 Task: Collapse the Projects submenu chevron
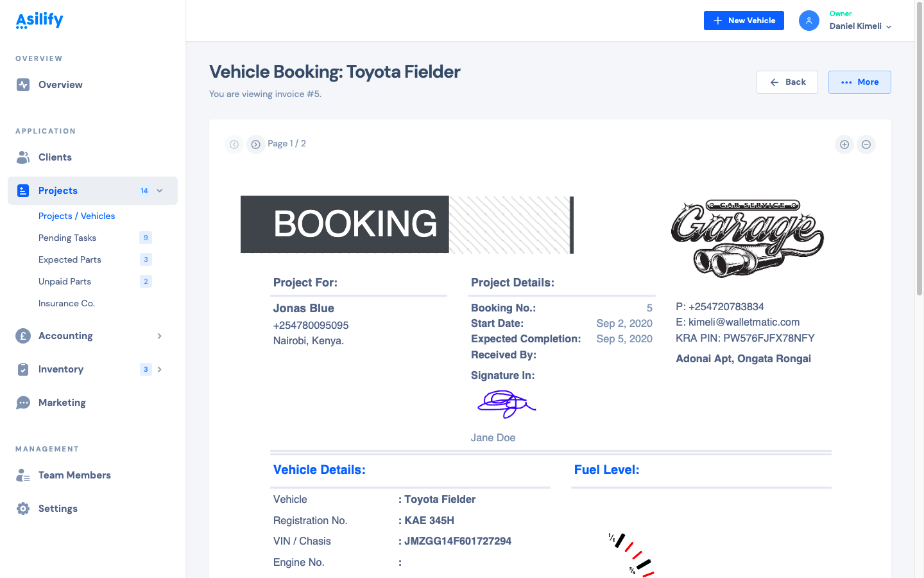click(160, 191)
